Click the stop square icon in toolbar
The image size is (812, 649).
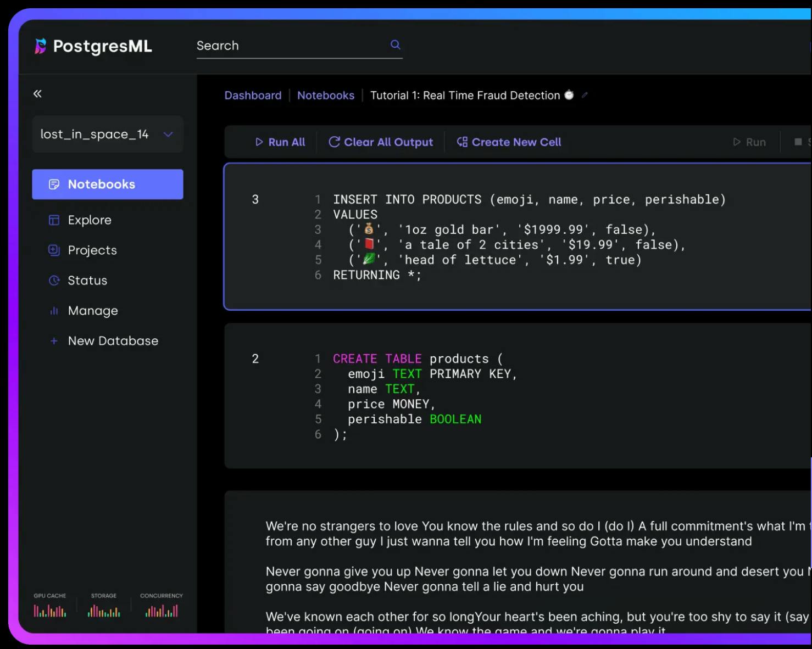[798, 142]
